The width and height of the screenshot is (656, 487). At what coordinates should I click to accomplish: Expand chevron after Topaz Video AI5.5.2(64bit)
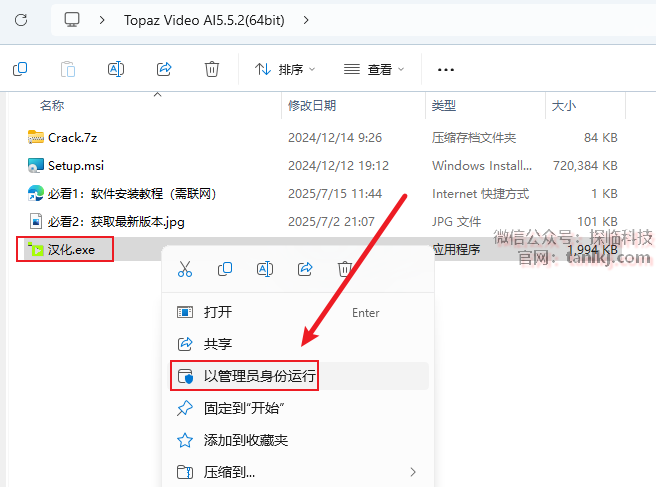(x=306, y=20)
